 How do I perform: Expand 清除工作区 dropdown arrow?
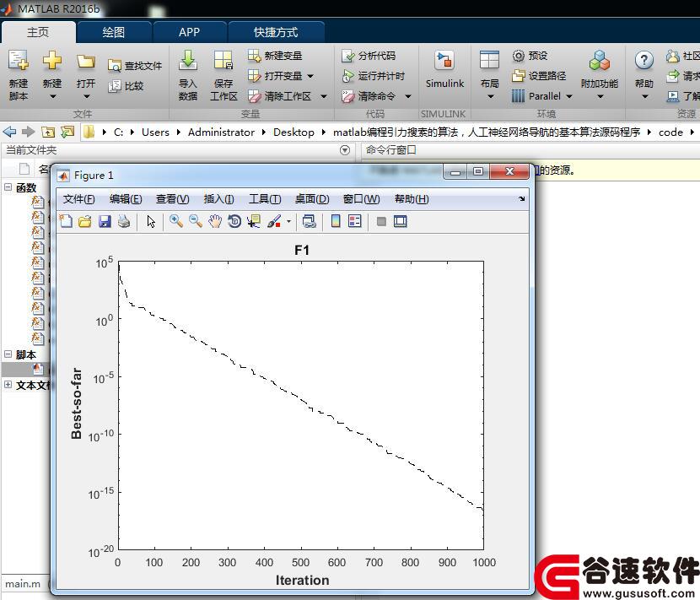point(324,96)
